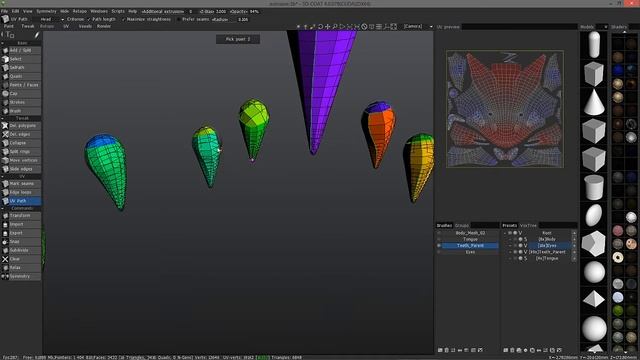Run the Snap command
640x360 pixels.
coord(21,242)
